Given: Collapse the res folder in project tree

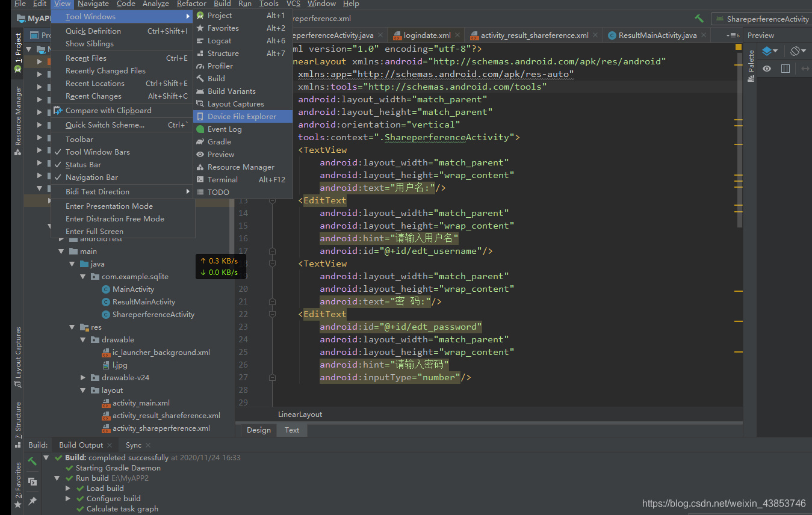Looking at the screenshot, I should tap(72, 327).
